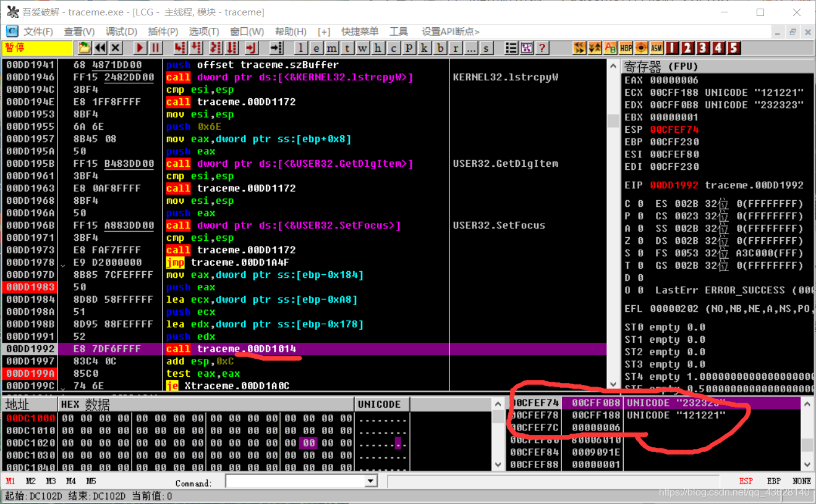Viewport: 816px width, 504px height.
Task: Show Threads via 't' button
Action: (347, 48)
